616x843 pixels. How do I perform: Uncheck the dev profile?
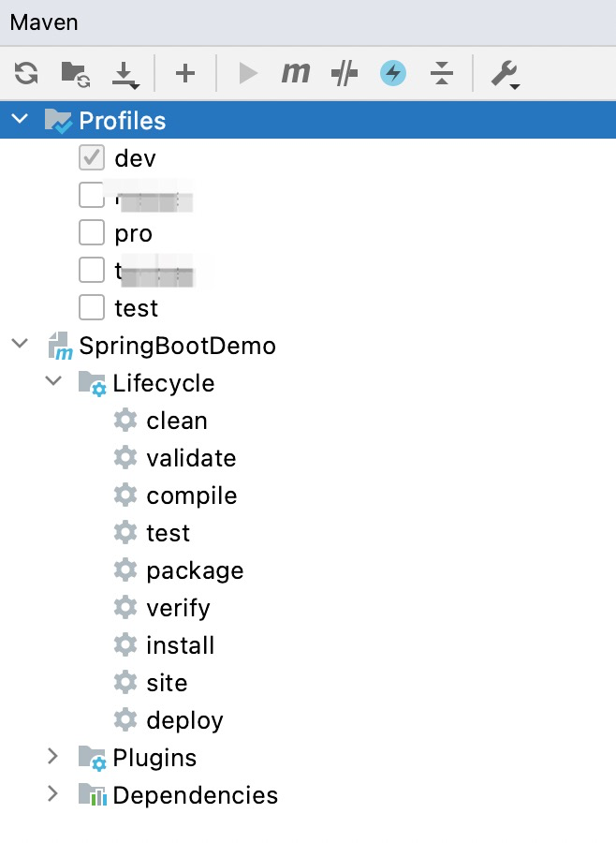[x=91, y=157]
